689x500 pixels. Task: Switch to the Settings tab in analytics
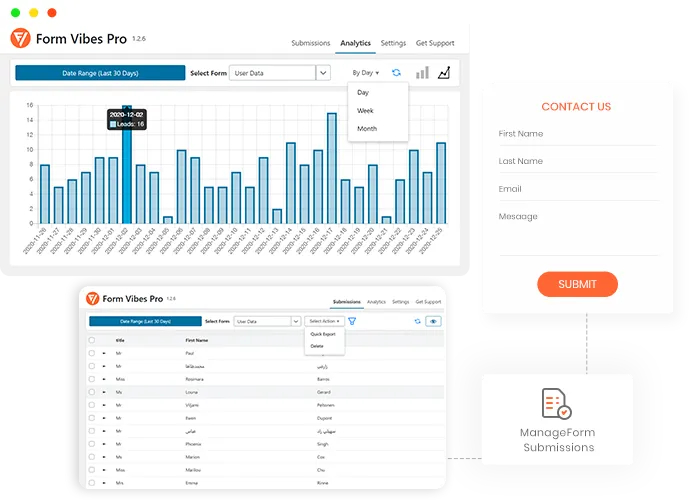(393, 43)
